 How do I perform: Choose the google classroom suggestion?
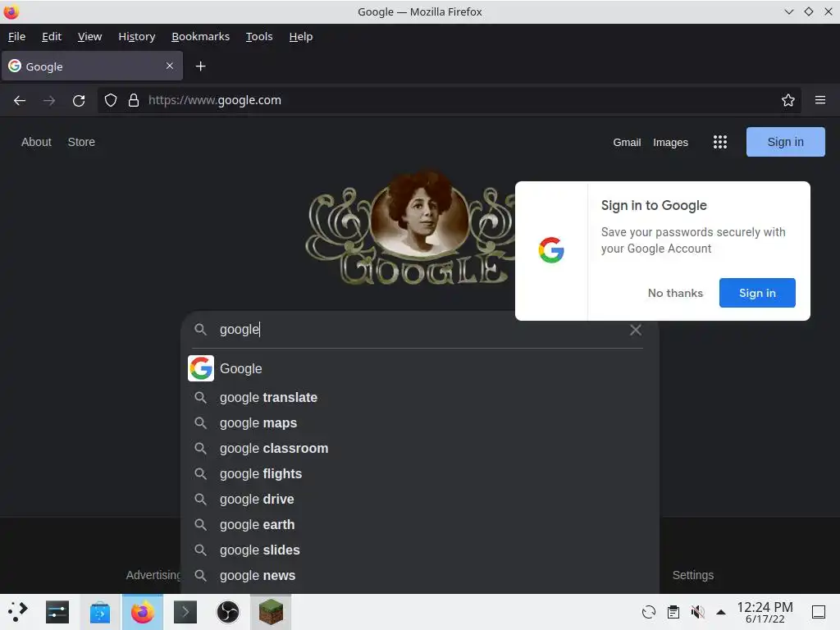[x=420, y=449]
